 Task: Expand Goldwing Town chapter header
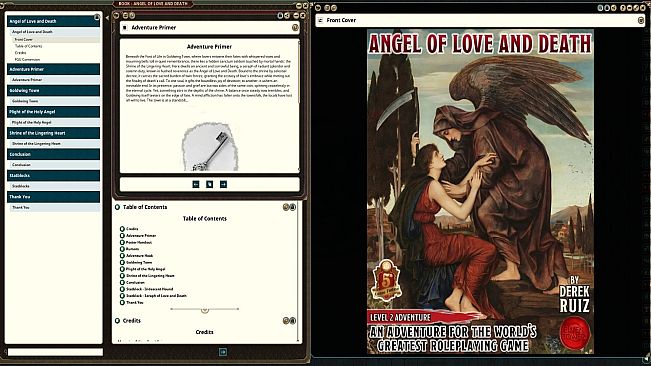pyautogui.click(x=53, y=90)
